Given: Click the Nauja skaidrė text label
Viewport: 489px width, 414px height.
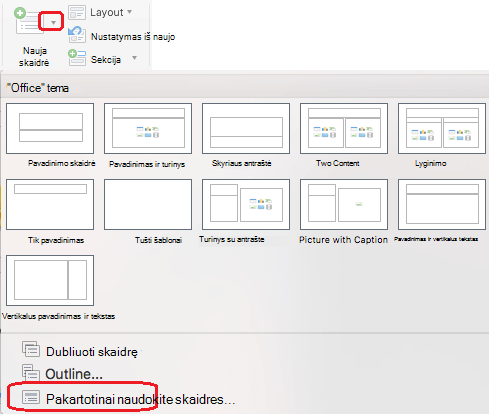Looking at the screenshot, I should point(34,57).
